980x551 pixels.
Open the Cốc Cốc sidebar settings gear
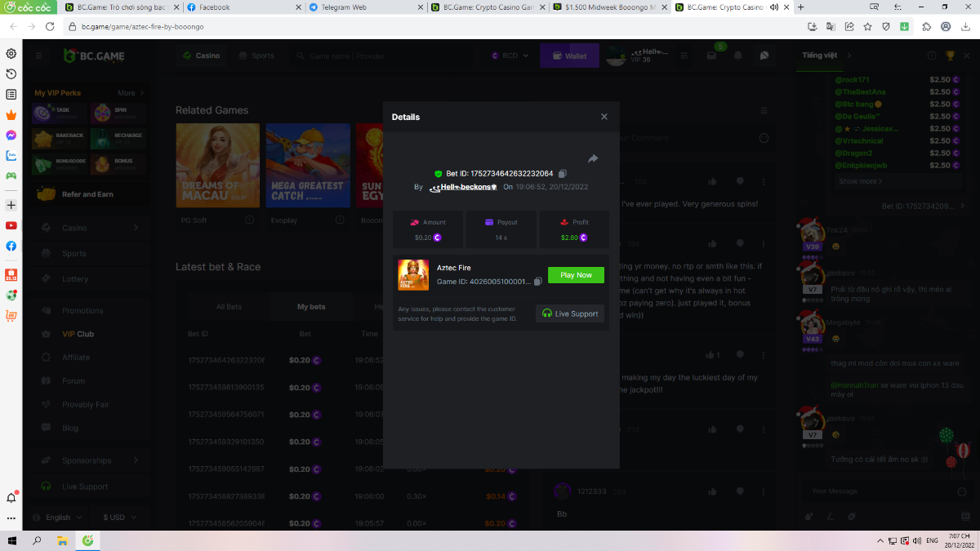(x=11, y=54)
